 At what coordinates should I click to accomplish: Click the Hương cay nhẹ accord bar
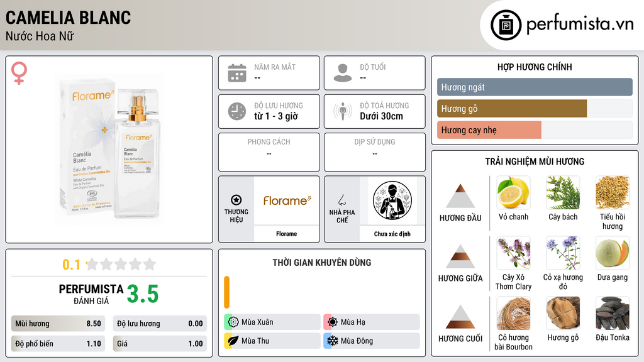tap(535, 130)
